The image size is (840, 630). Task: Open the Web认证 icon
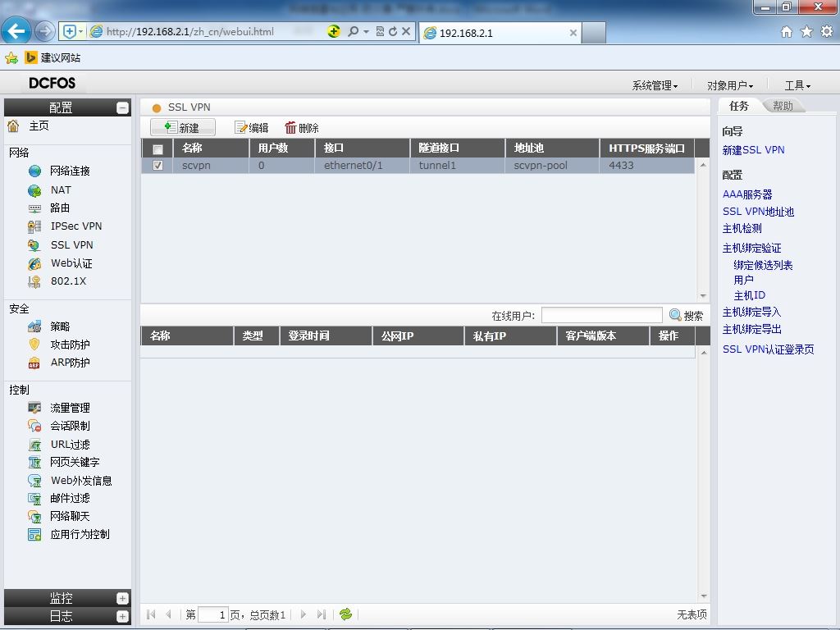pyautogui.click(x=34, y=263)
